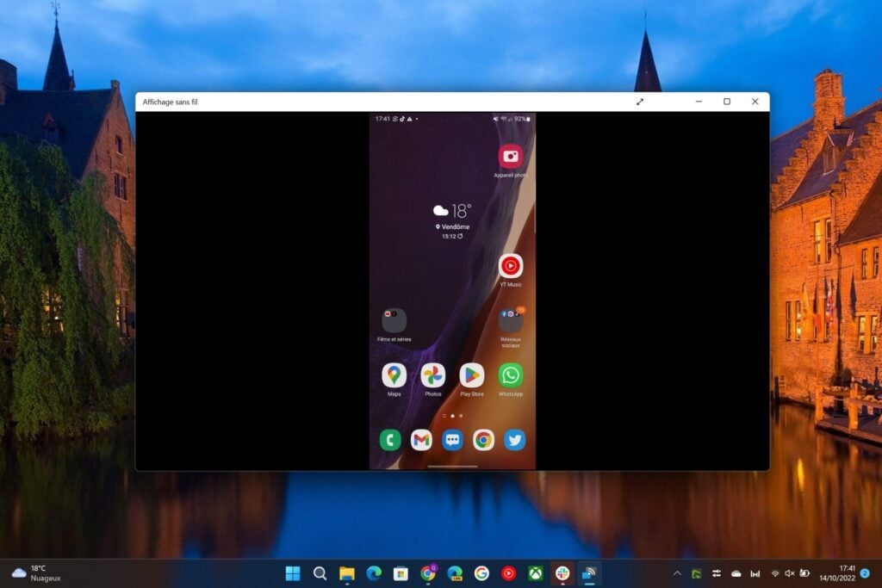882x588 pixels.
Task: Open Twitter from the phone dock
Action: (x=514, y=440)
